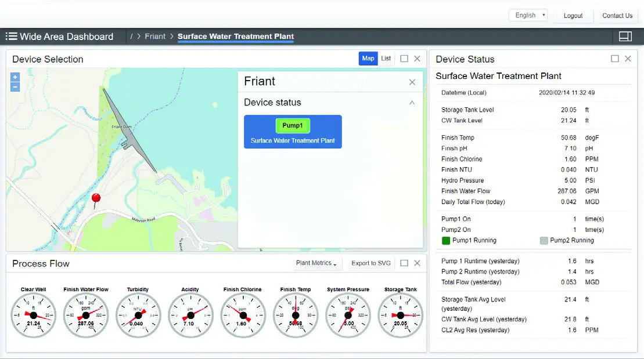
Task: Click the Pump1 Running status indicator
Action: [445, 240]
